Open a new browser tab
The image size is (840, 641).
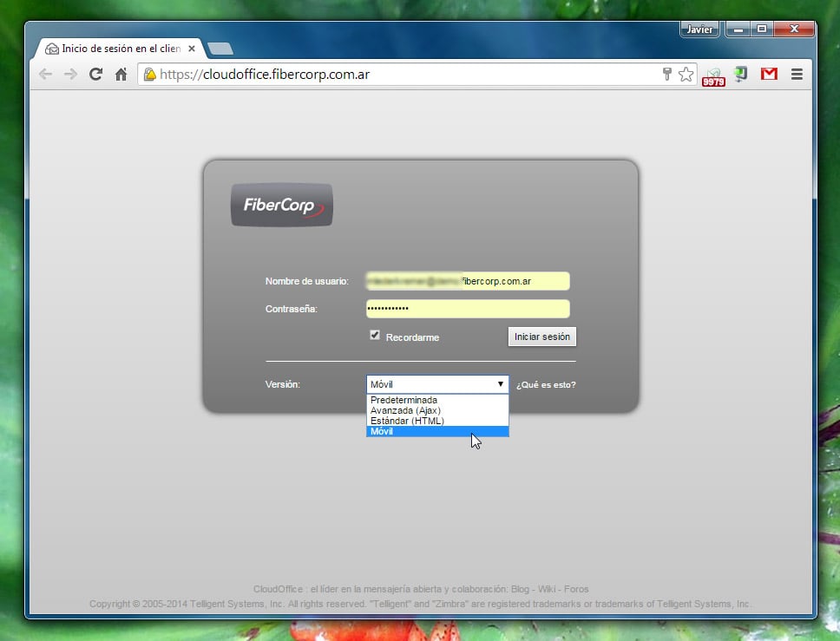point(220,49)
